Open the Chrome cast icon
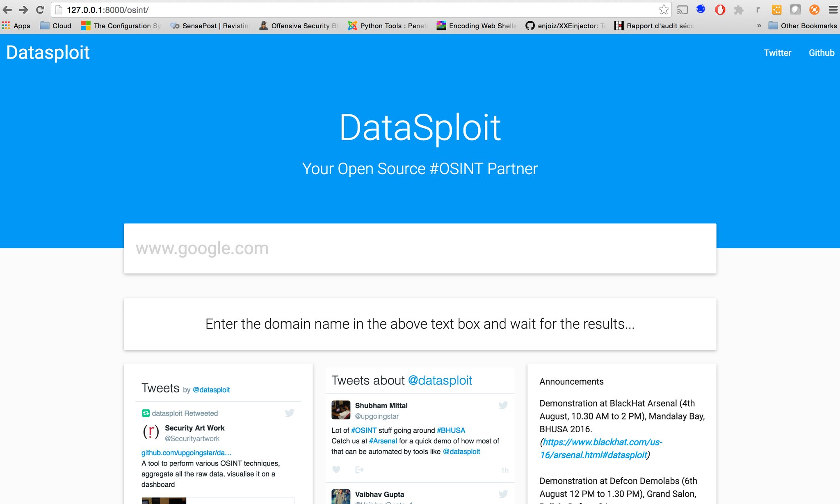840x504 pixels. point(682,10)
